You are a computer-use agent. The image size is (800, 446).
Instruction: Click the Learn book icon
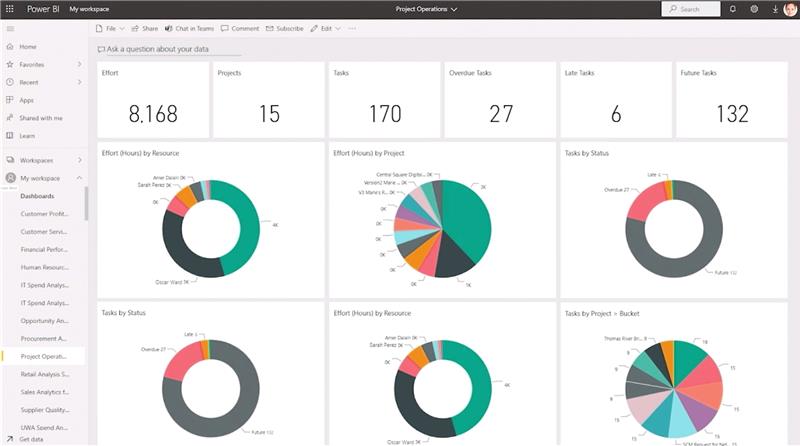pyautogui.click(x=10, y=136)
